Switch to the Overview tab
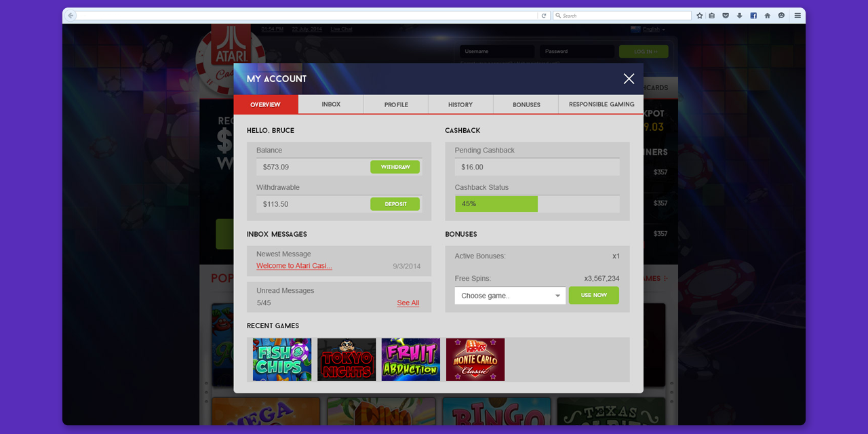 pyautogui.click(x=266, y=104)
